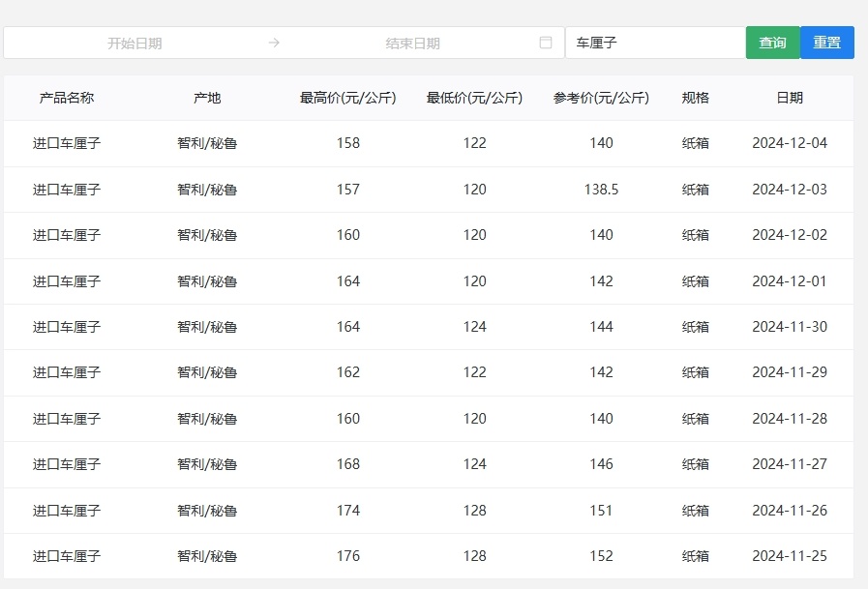Click the 查询 search button
This screenshot has width=868, height=589.
pos(772,42)
